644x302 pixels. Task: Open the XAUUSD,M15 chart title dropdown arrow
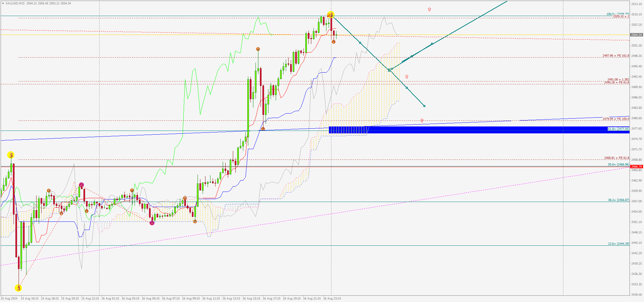[x=3, y=3]
